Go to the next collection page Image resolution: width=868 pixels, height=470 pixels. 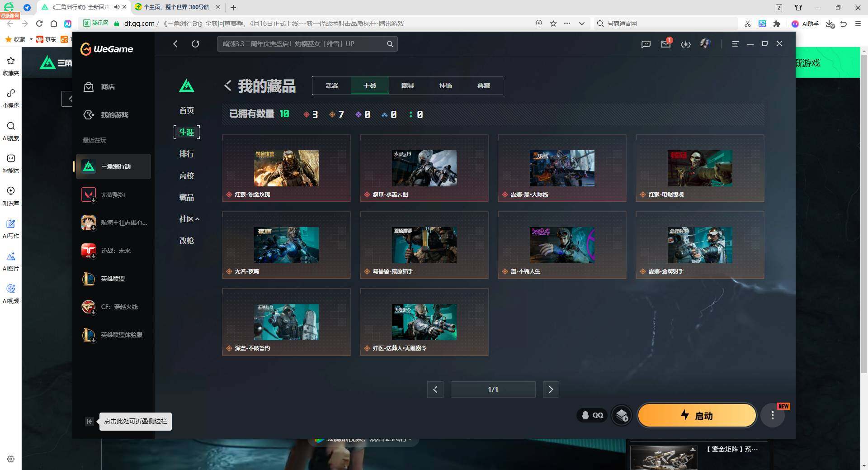tap(551, 389)
